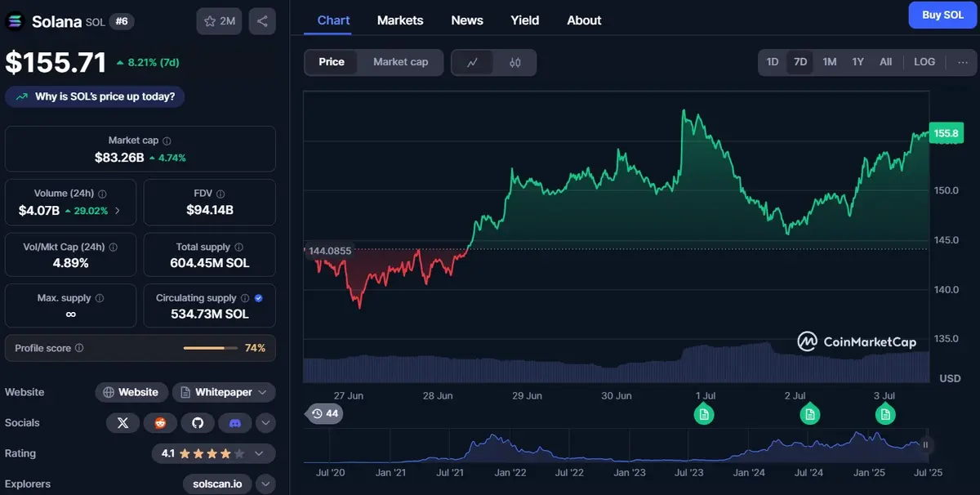Show Market cap info tooltip icon
Screen dimensions: 980x495
(167, 141)
